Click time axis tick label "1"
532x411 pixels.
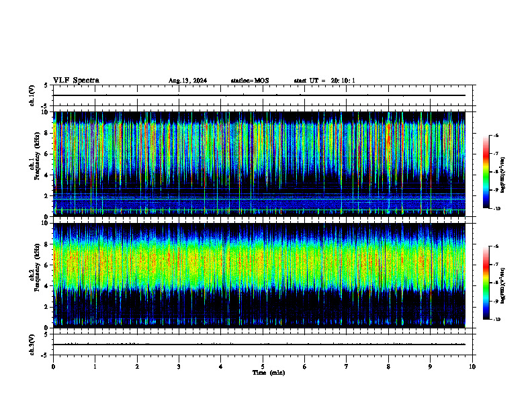coord(95,367)
